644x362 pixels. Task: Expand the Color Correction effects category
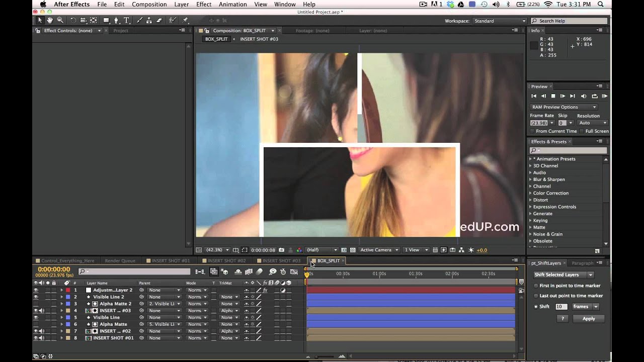(x=530, y=193)
